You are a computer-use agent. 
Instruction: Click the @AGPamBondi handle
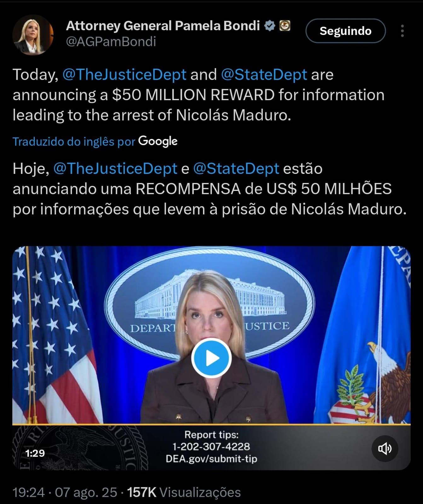[x=111, y=42]
